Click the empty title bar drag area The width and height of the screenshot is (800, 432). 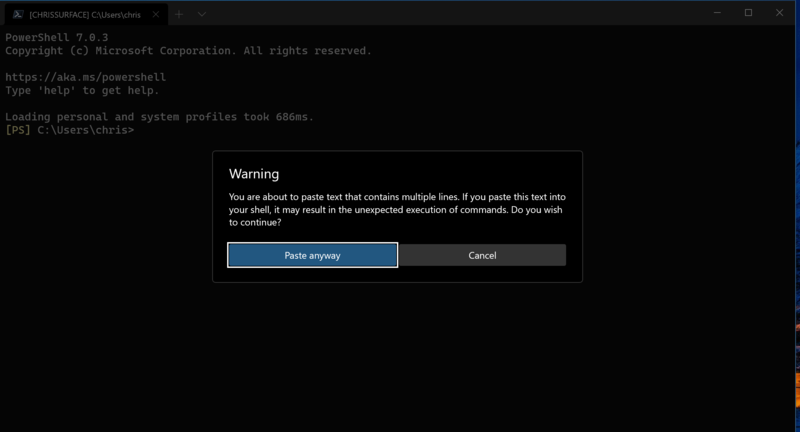click(450, 14)
